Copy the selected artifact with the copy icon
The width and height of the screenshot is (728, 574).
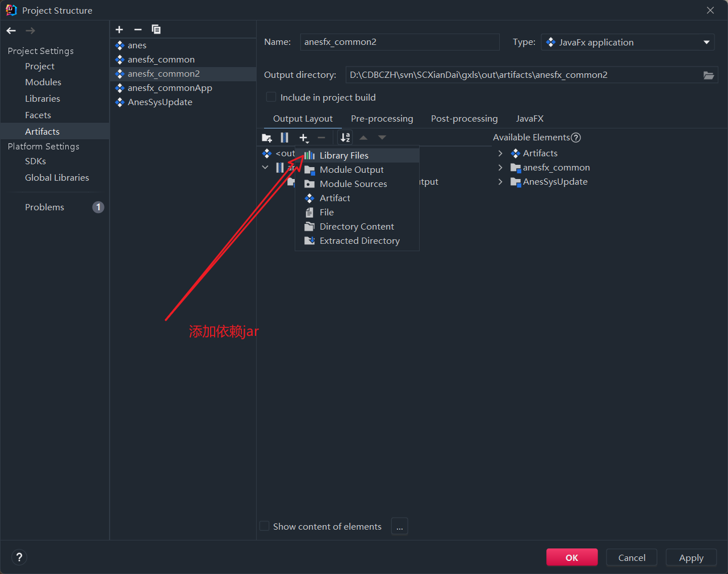[156, 30]
